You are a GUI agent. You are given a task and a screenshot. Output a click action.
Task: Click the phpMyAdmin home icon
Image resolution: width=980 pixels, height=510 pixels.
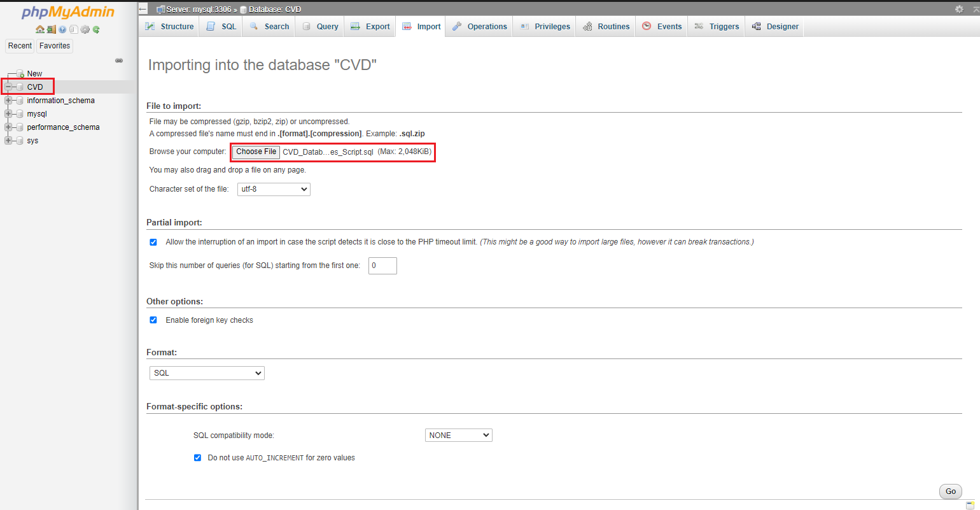coord(39,29)
